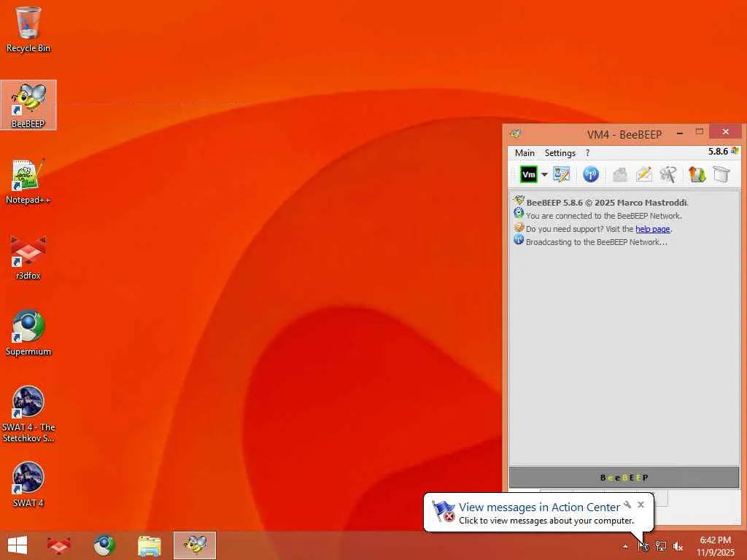Click the BeeBEEP taskbar button
This screenshot has height=560, width=747.
[195, 545]
